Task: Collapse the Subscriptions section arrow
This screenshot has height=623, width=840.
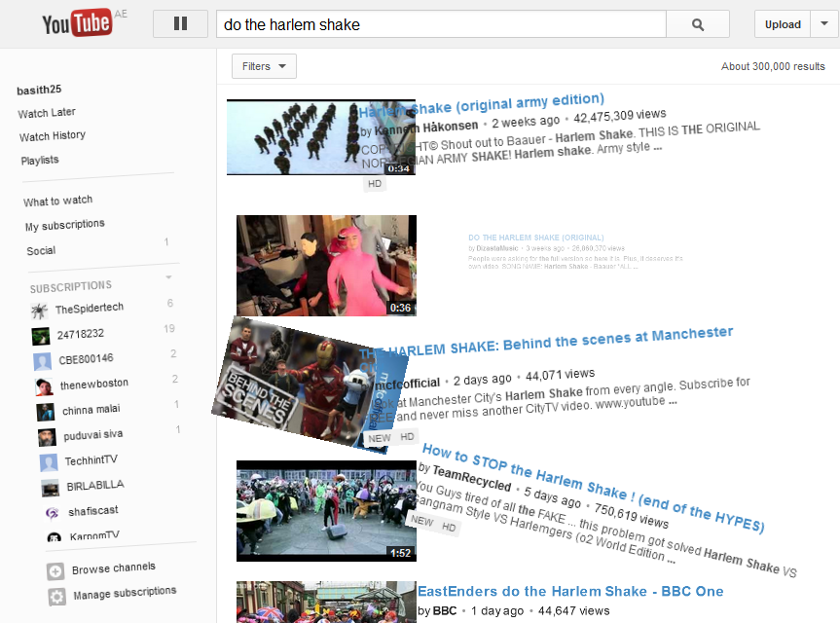Action: click(x=168, y=278)
